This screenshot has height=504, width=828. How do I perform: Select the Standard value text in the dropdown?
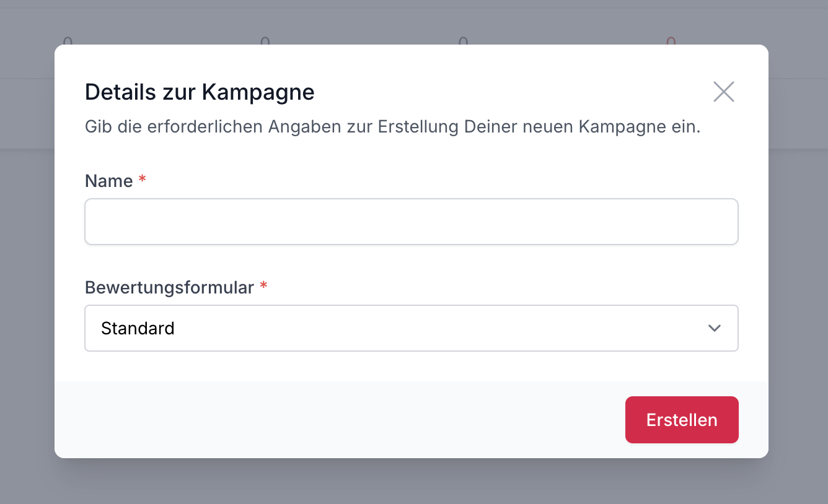138,328
